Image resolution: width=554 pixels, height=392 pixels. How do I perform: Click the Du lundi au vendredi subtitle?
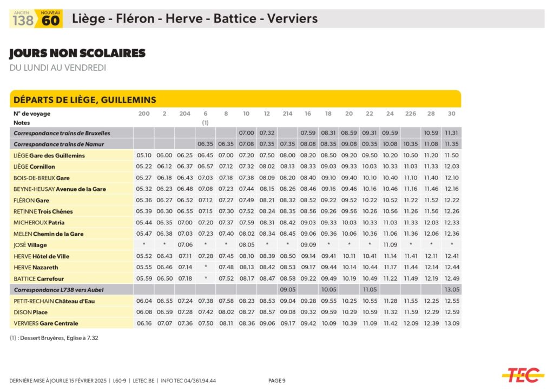[58, 68]
